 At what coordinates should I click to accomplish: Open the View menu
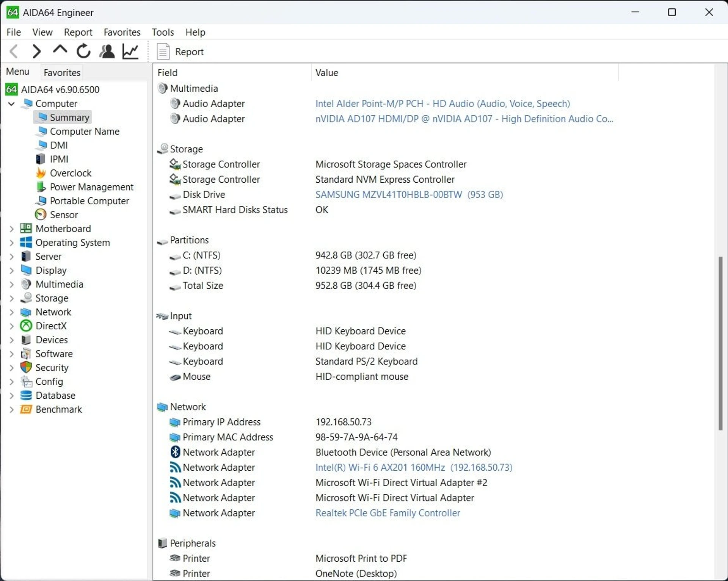click(x=42, y=32)
